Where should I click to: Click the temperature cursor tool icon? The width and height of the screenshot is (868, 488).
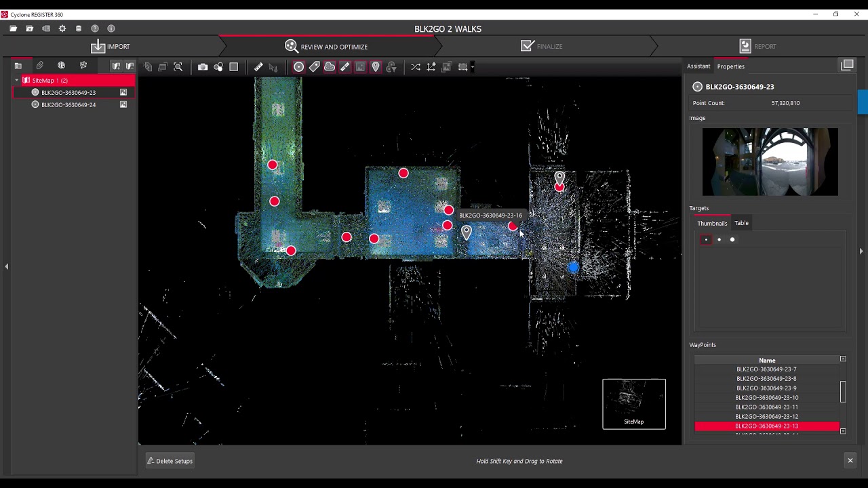pyautogui.click(x=273, y=67)
